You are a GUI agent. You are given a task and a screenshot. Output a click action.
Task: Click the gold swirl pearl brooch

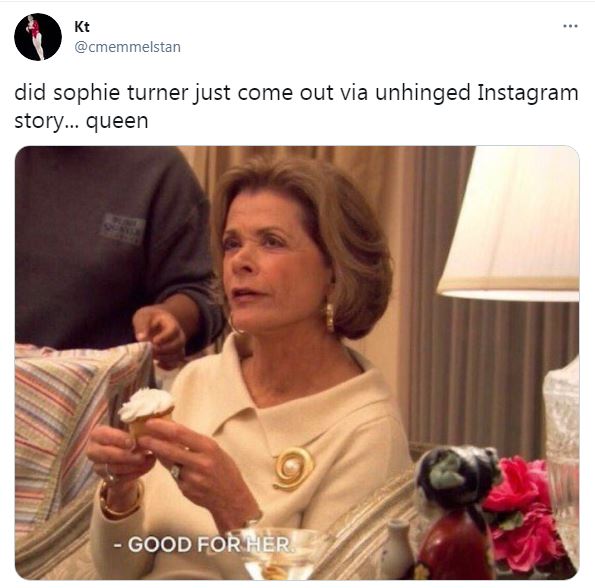[294, 468]
